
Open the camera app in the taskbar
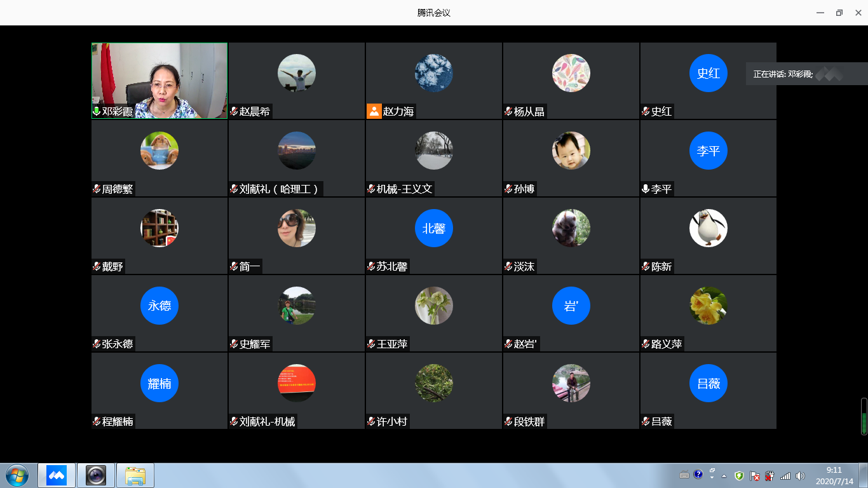[96, 475]
